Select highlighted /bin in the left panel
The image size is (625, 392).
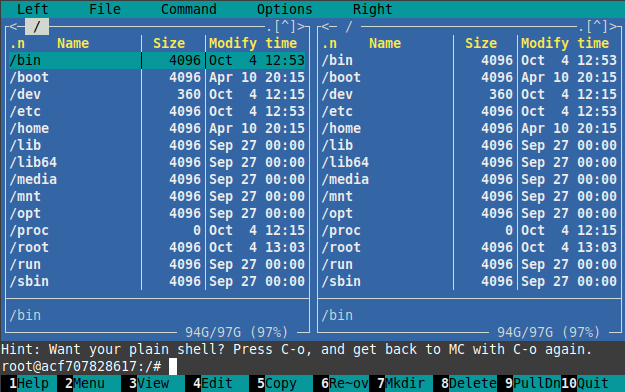[157, 60]
